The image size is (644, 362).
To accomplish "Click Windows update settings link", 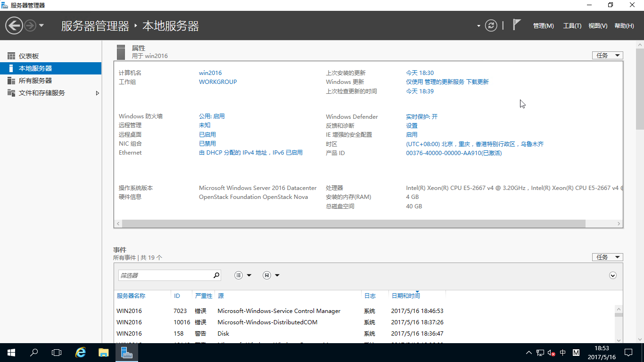I will tap(447, 82).
